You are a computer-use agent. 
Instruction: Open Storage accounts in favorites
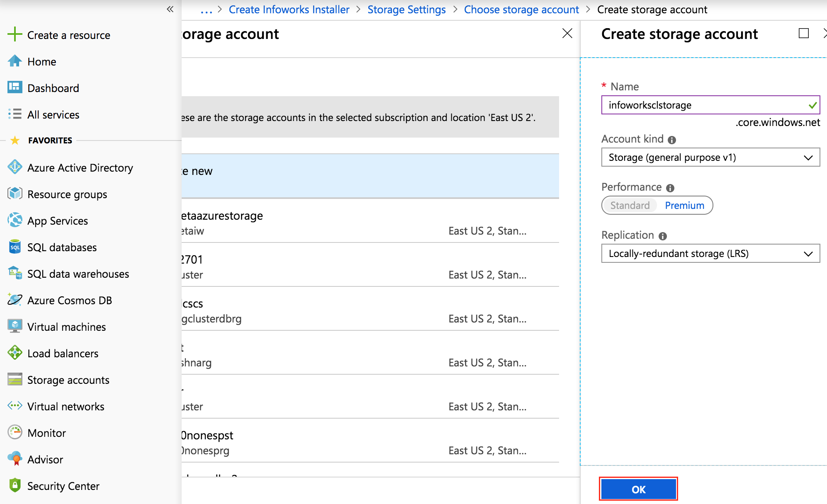tap(68, 380)
